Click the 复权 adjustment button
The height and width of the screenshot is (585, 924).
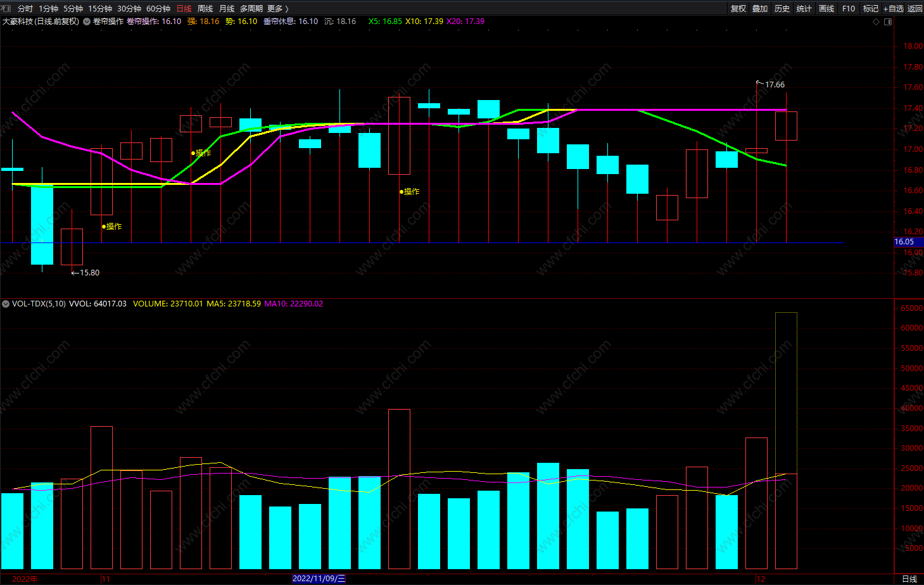(738, 8)
